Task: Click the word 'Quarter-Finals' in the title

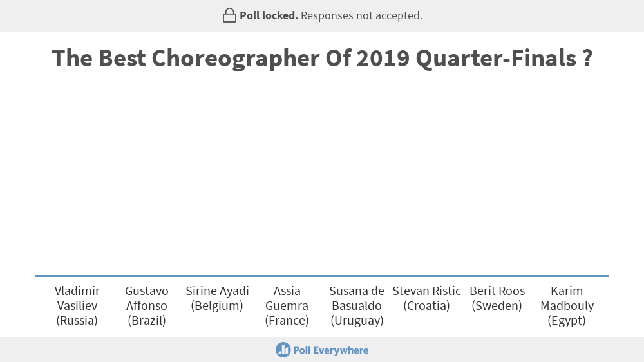Action: [496, 59]
